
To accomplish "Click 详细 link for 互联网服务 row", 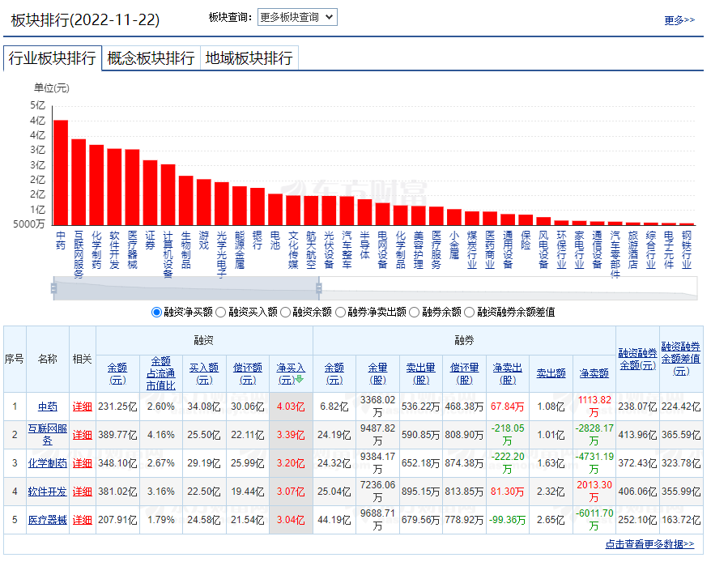I will (x=83, y=435).
